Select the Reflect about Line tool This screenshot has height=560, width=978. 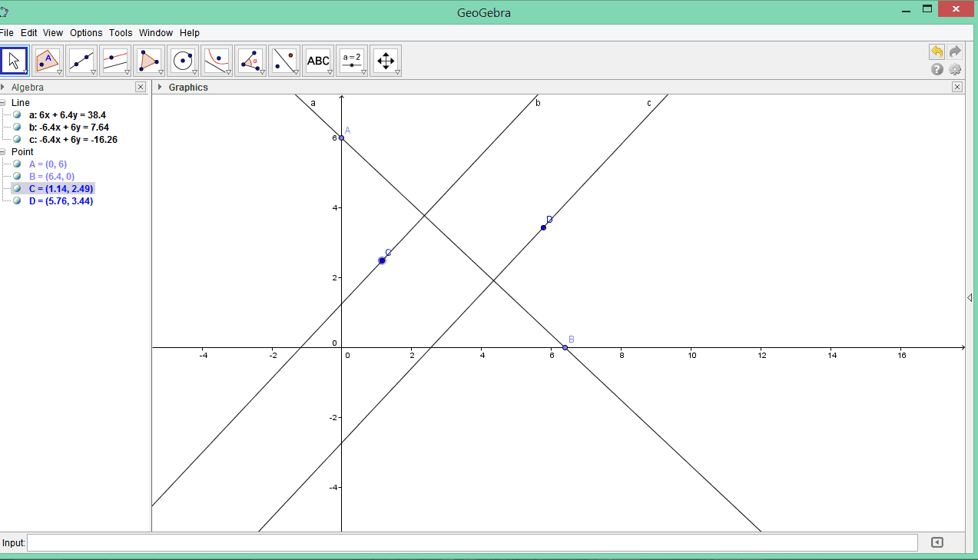(285, 61)
